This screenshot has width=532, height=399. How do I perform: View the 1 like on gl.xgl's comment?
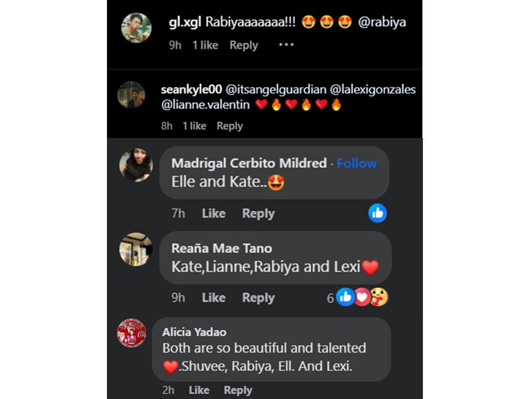(205, 45)
